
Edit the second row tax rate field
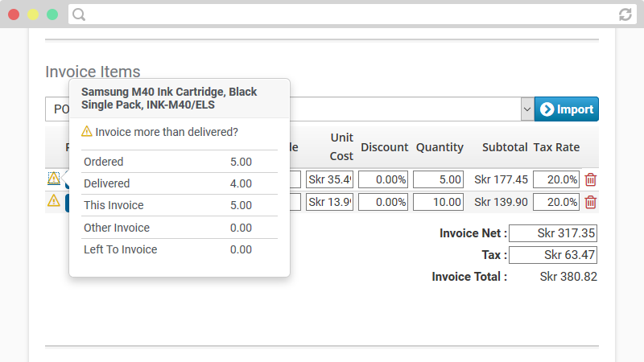tap(556, 202)
